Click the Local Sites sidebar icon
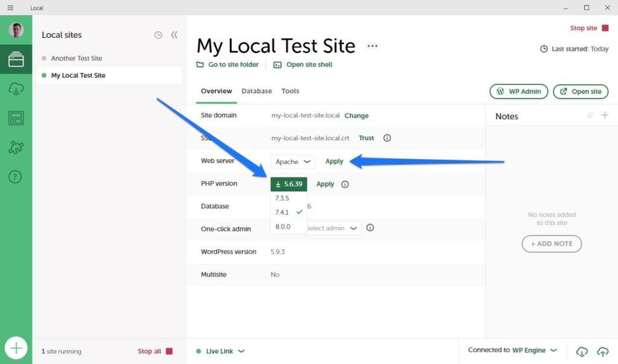The width and height of the screenshot is (618, 364). (16, 60)
